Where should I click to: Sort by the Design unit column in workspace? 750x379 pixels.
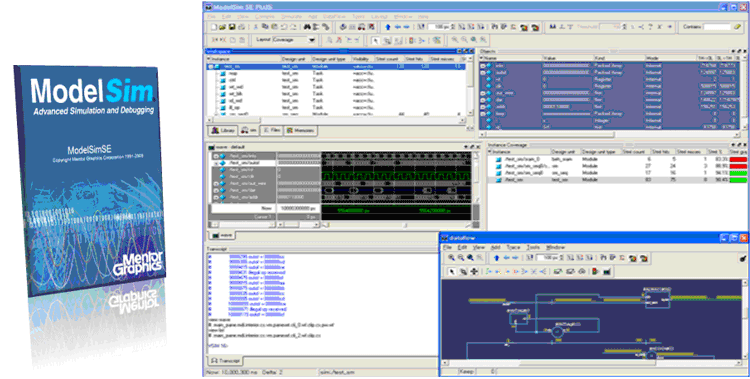[296, 59]
